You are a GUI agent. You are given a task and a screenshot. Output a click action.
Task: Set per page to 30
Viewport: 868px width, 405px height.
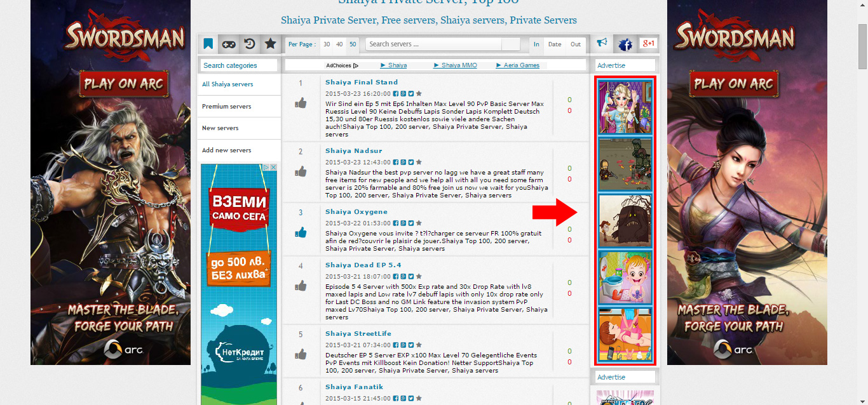pyautogui.click(x=327, y=44)
